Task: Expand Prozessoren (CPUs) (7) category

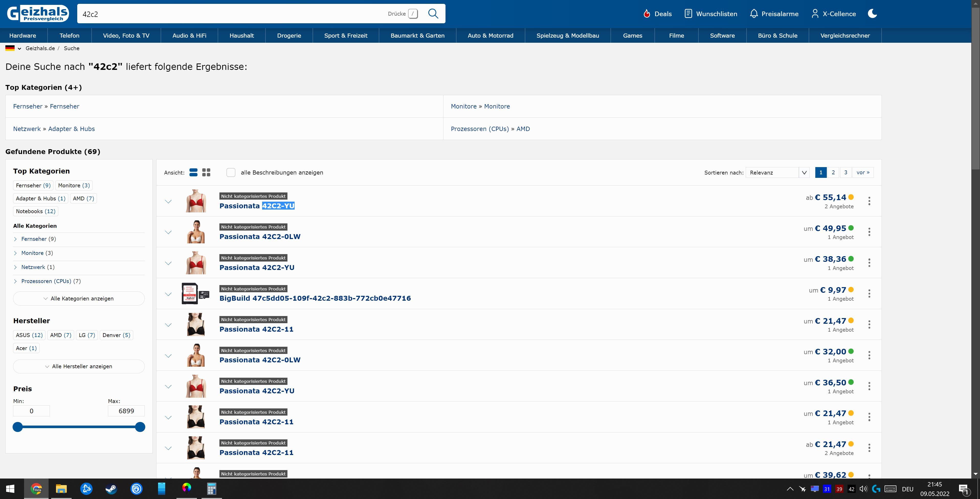Action: click(x=15, y=281)
